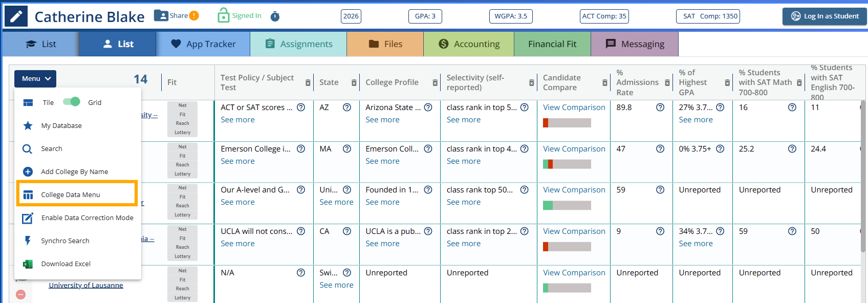Expand 'See more' under 'Uni...' state
868x303 pixels.
[x=336, y=202]
